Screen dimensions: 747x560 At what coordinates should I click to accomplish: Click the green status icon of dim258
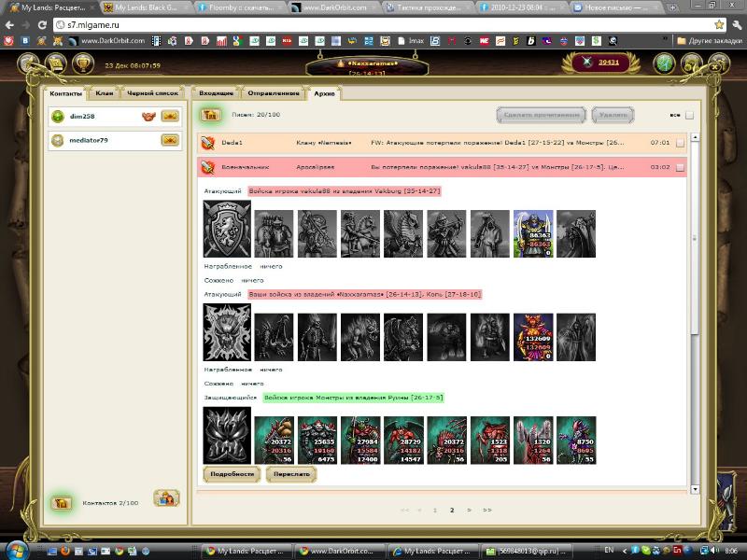pos(58,116)
